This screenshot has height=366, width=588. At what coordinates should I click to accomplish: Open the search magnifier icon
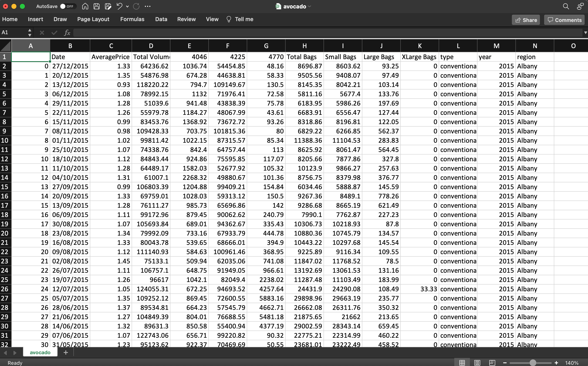coord(566,6)
